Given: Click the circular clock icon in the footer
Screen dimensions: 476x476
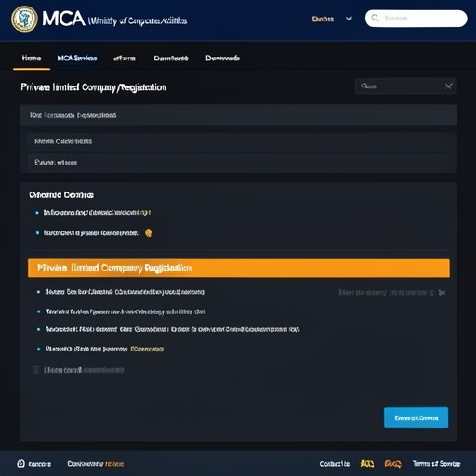Looking at the screenshot, I should pos(20,463).
